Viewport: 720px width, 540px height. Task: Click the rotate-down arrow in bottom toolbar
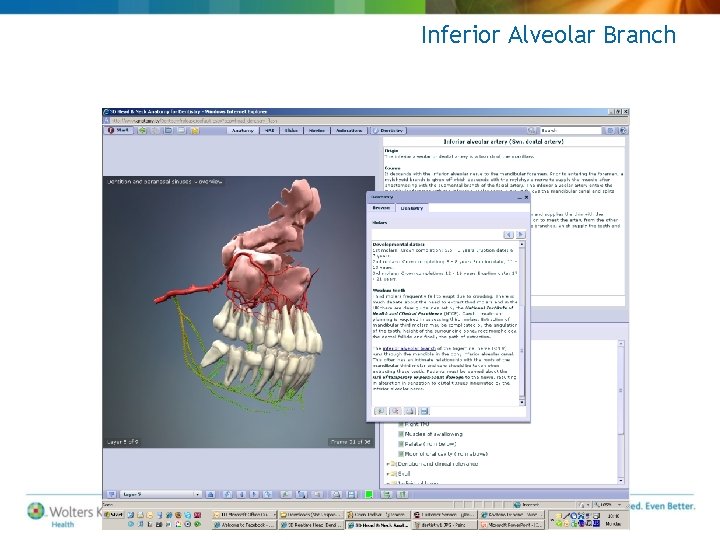(241, 495)
